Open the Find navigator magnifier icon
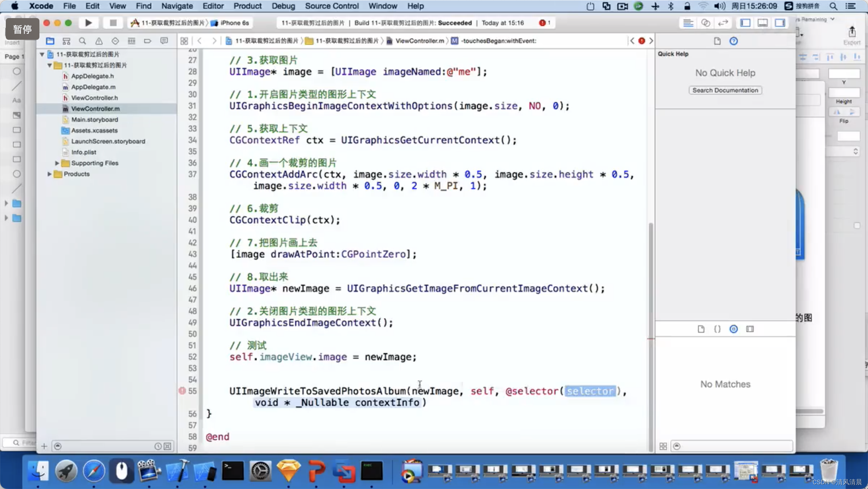Image resolution: width=868 pixels, height=489 pixels. (82, 41)
